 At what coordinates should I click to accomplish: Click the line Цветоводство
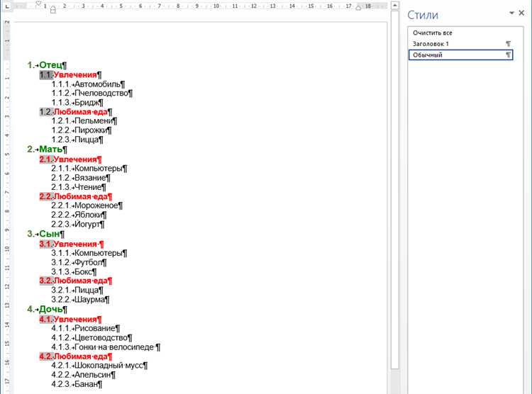coord(92,338)
